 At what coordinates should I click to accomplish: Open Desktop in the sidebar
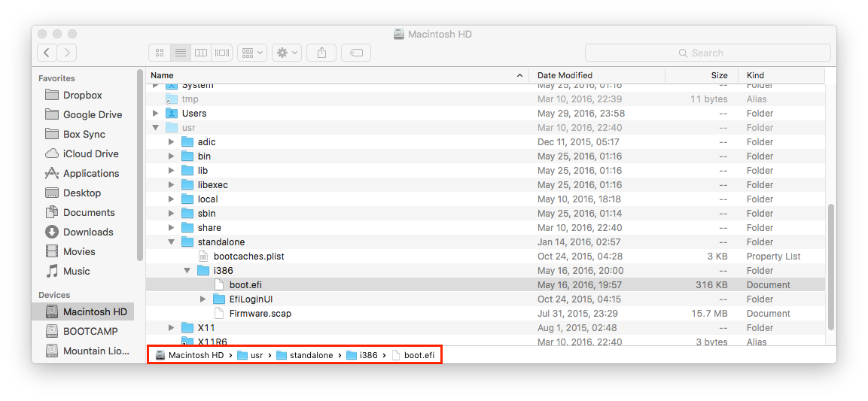pos(83,193)
